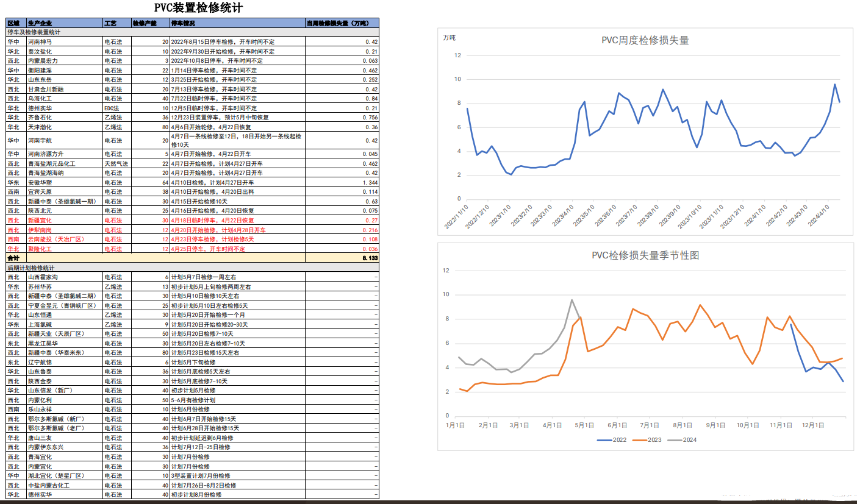Viewport: 860px width, 504px height.
Task: Select the red '新疆宜化' company cell
Action: pos(65,221)
